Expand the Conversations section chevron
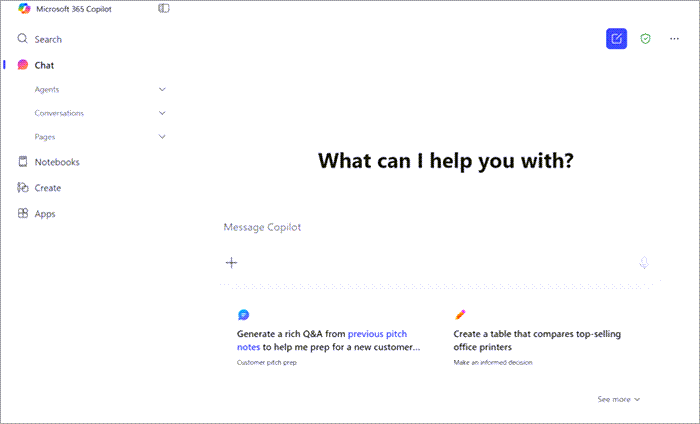 pyautogui.click(x=162, y=113)
